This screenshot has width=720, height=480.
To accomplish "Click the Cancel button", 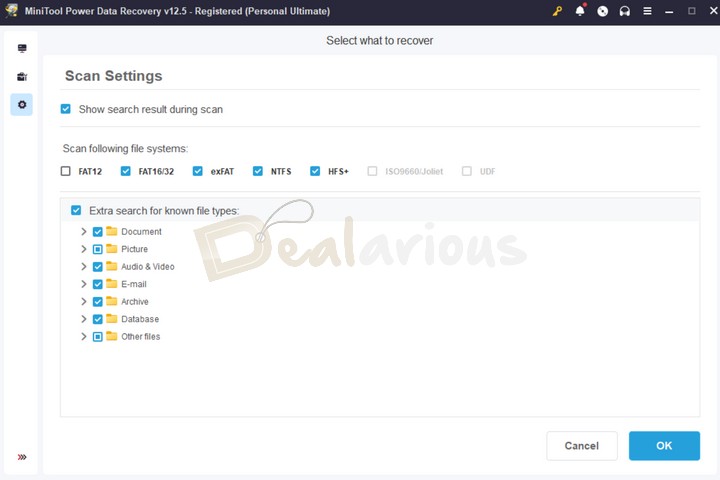I will [x=582, y=446].
